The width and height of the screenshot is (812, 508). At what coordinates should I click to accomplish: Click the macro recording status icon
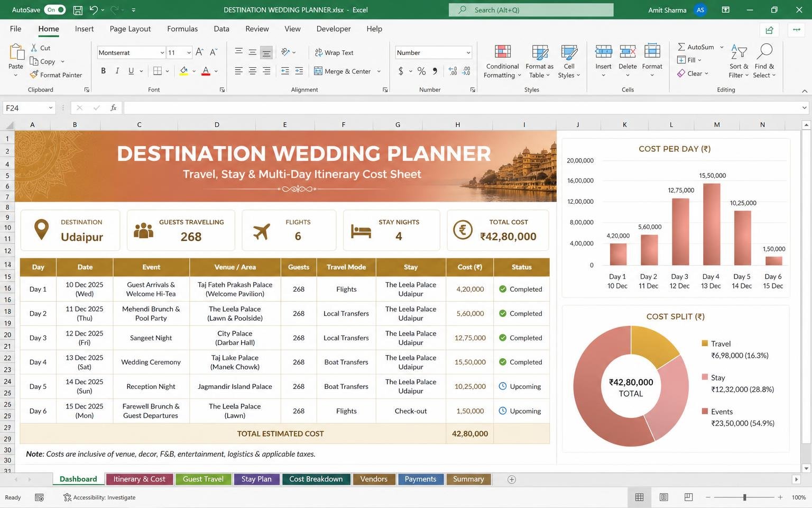[x=39, y=497]
